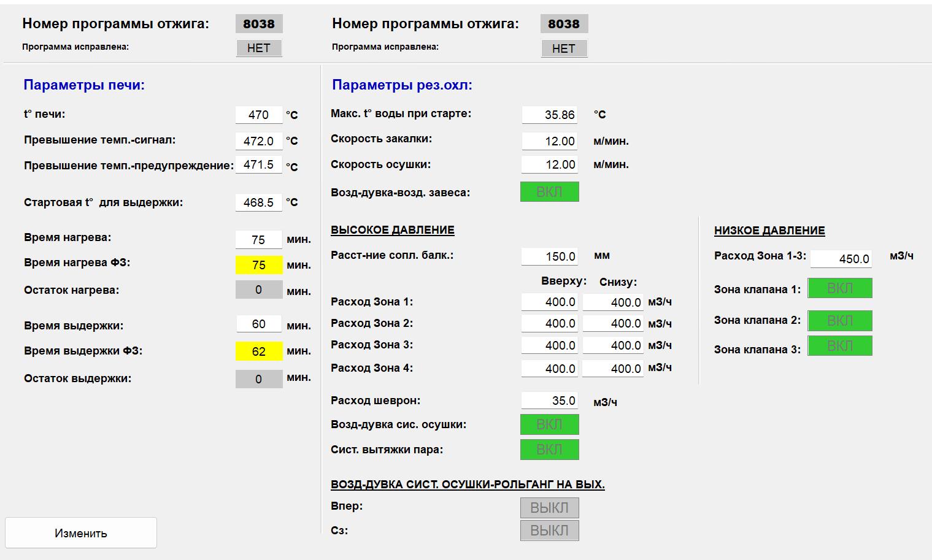Toggle Зона клапана 2 switch
Screen dimensions: 932x560
(x=839, y=320)
